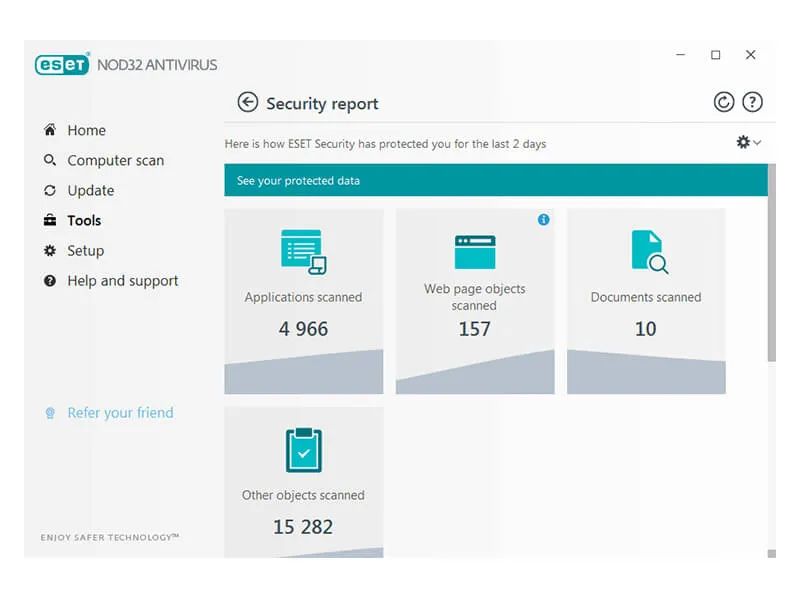Screen dimensions: 800x600
Task: Go back using the arrow beside Security report
Action: coord(248,102)
